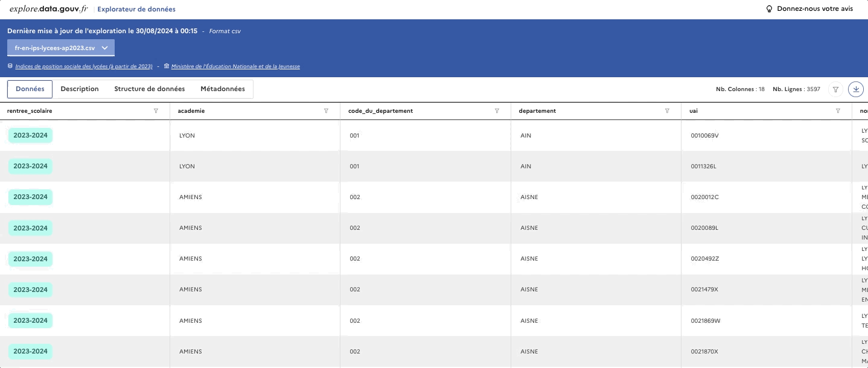The height and width of the screenshot is (368, 868).
Task: Click the uai column filter icon
Action: (x=838, y=111)
